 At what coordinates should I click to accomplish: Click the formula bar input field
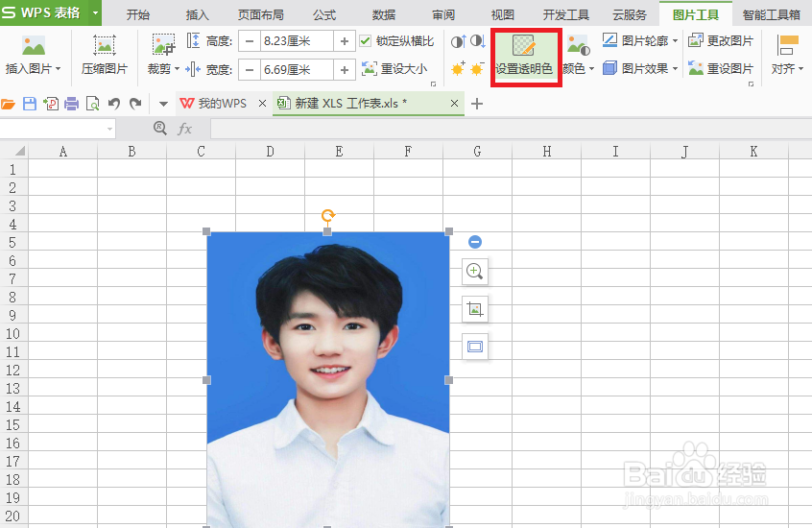point(511,129)
